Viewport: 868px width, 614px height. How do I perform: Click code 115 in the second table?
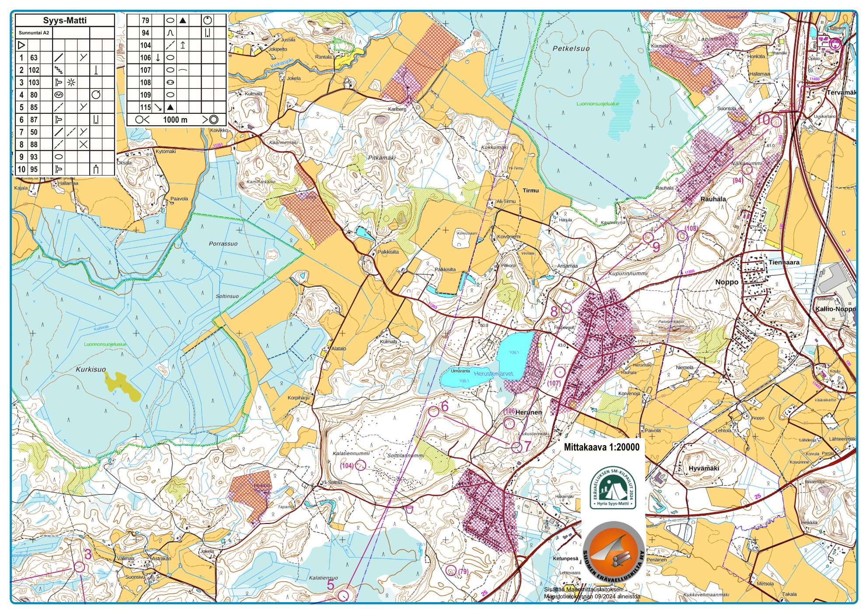coord(145,107)
